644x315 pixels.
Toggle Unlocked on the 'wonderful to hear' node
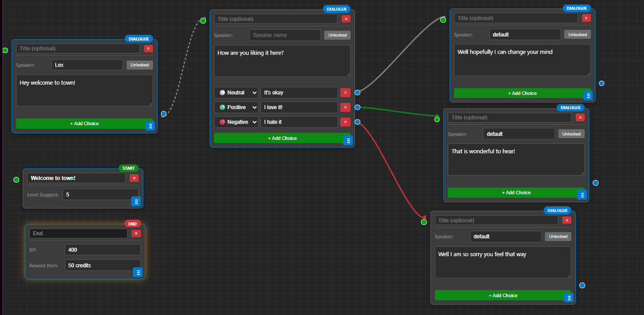point(571,134)
